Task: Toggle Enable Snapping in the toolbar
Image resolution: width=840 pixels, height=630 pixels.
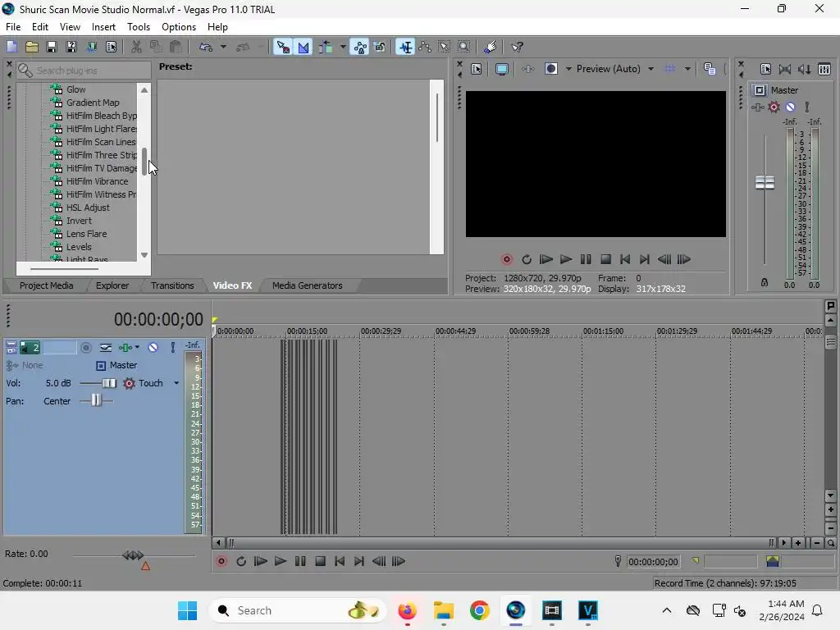Action: 283,47
